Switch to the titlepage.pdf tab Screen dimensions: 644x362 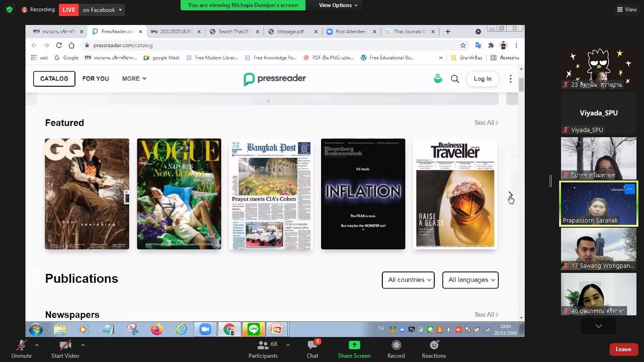coord(292,32)
